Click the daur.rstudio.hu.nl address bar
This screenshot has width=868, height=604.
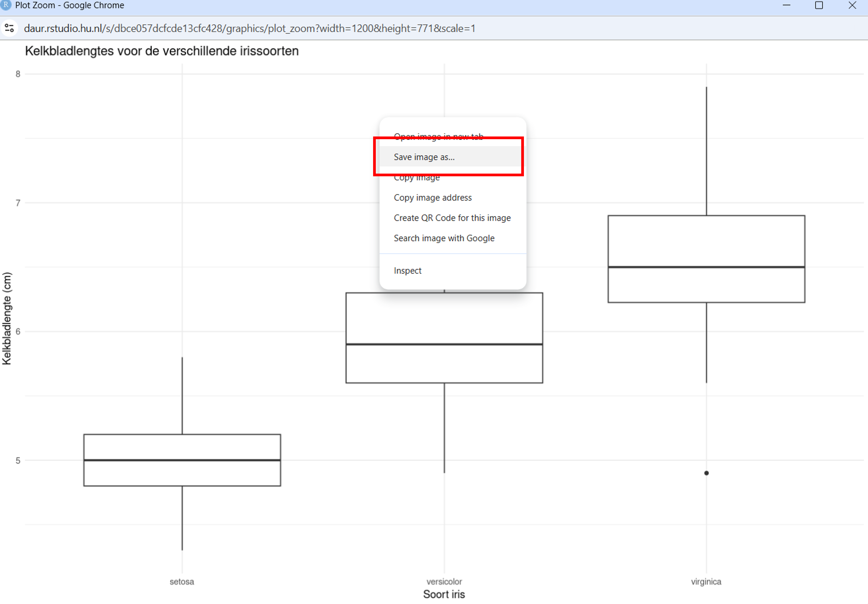pos(250,28)
